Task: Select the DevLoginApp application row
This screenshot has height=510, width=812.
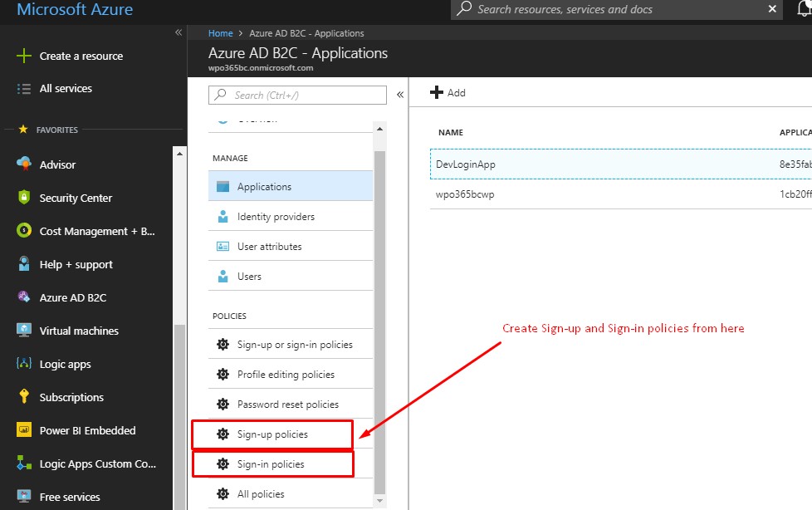Action: tap(621, 164)
